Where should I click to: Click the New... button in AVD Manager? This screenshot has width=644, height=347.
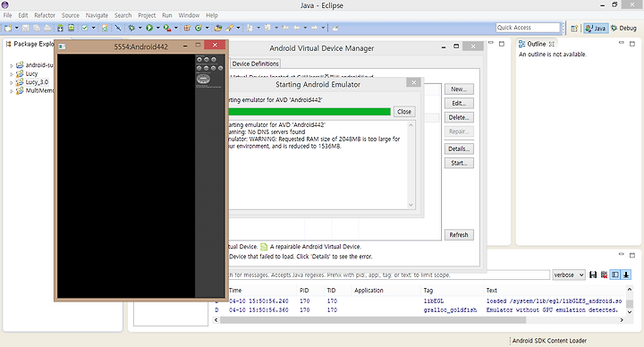click(459, 89)
